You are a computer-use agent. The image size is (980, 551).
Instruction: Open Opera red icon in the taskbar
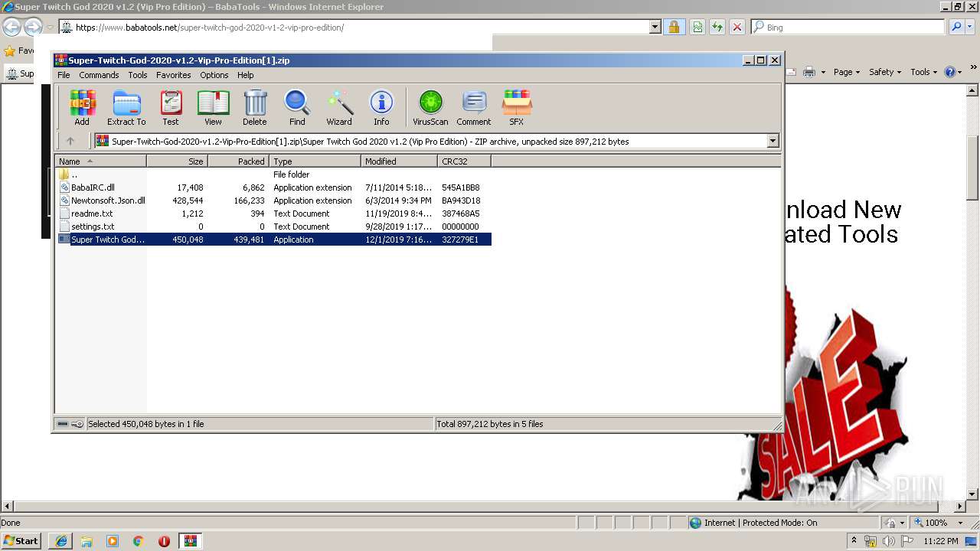(165, 541)
